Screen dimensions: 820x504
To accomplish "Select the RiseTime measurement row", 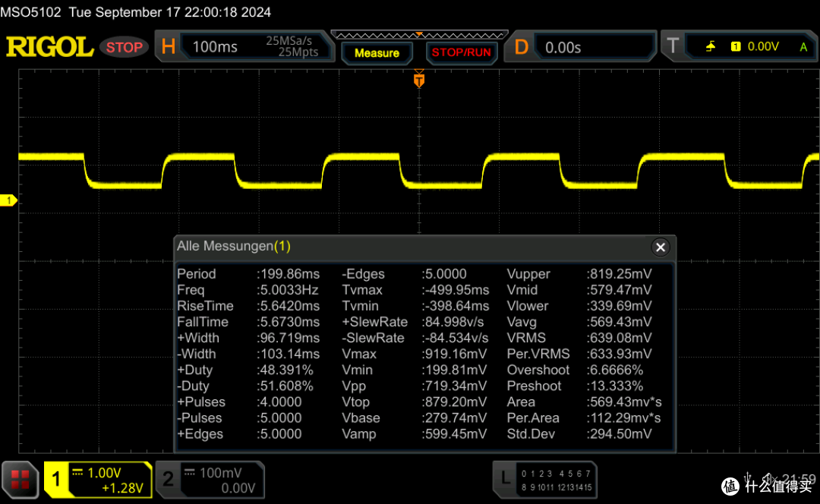I will pos(248,306).
